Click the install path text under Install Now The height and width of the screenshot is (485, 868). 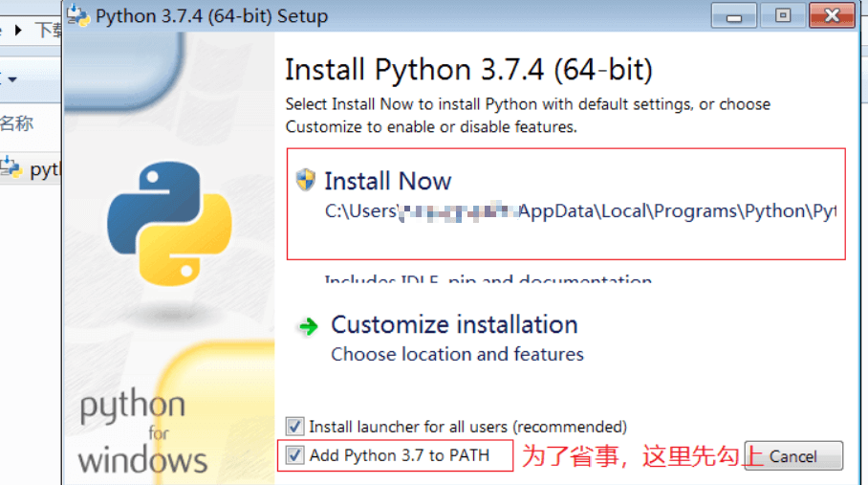(x=580, y=211)
